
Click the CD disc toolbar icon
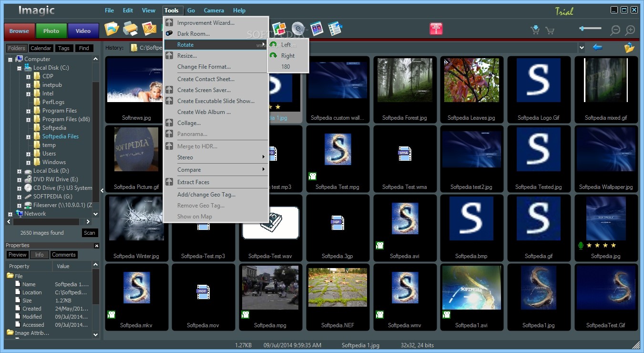[298, 29]
